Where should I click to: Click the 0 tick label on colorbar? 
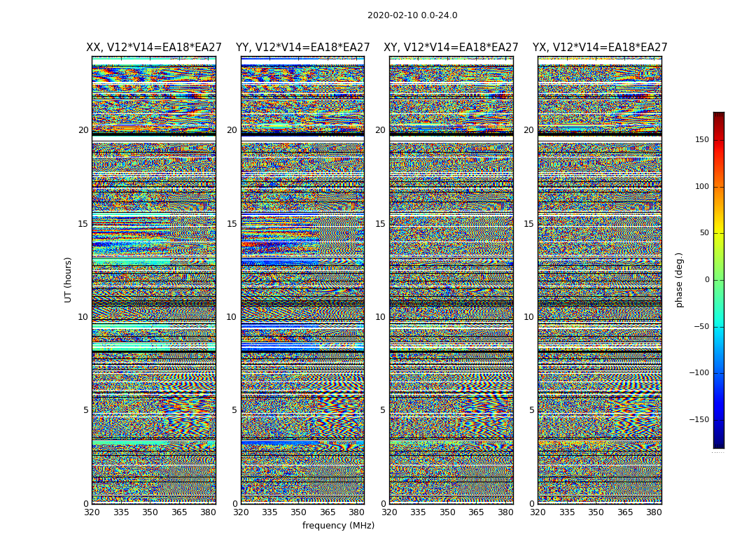click(x=706, y=280)
